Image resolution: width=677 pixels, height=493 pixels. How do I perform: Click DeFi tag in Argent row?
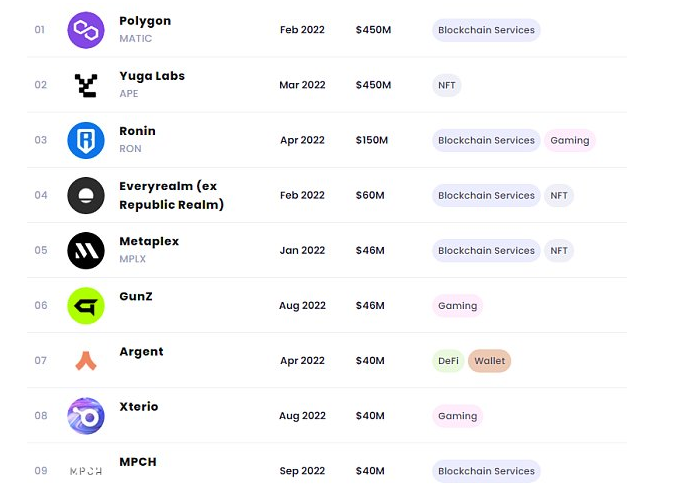(448, 361)
